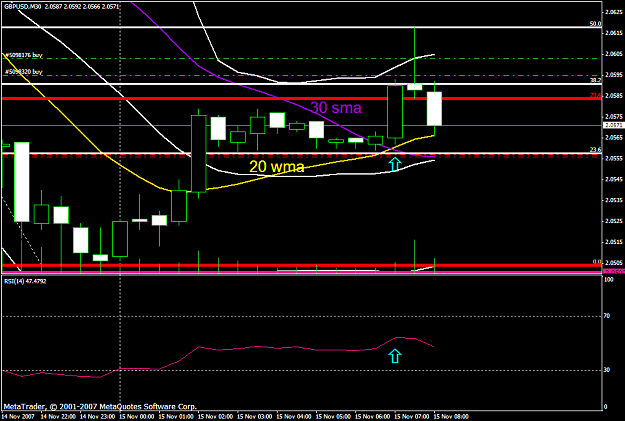Screen dimensions: 625x421
Task: Click the 15 Nov 03:00 time label
Action: (254, 417)
